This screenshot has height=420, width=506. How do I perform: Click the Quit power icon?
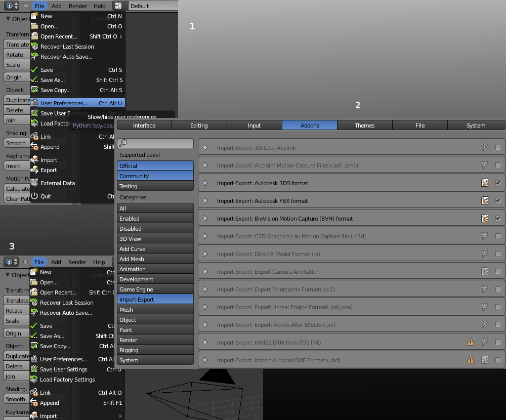(34, 196)
